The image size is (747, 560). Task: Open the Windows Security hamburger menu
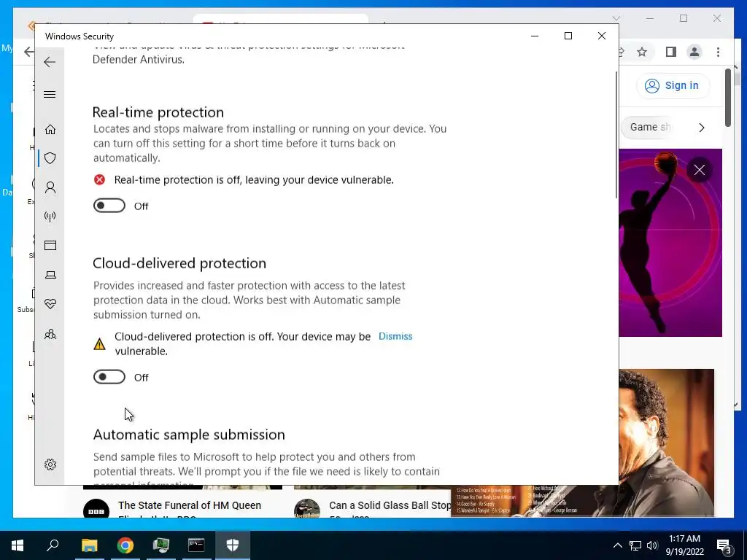[50, 94]
